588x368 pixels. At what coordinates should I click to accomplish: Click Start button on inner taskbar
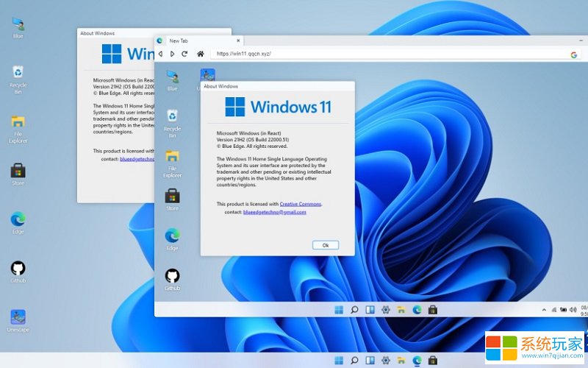[339, 310]
